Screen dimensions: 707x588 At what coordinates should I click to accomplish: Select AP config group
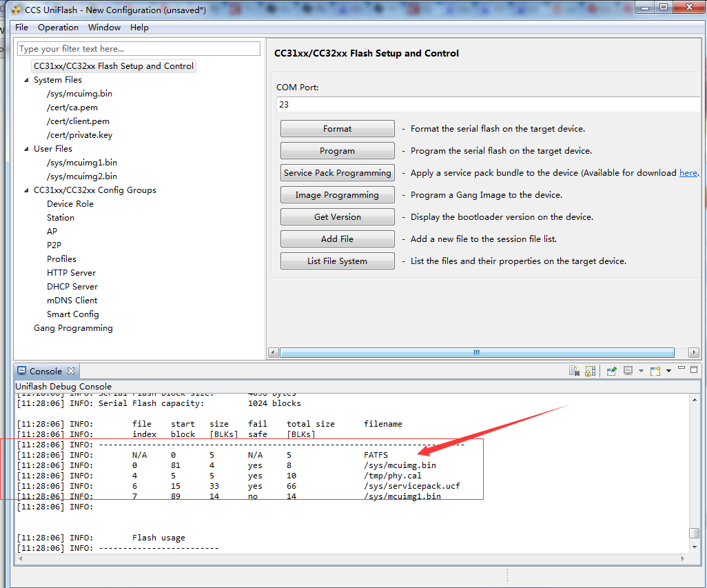tap(52, 232)
